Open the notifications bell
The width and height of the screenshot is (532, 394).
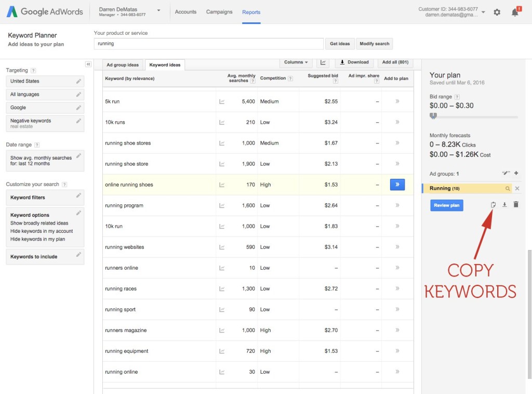[515, 12]
